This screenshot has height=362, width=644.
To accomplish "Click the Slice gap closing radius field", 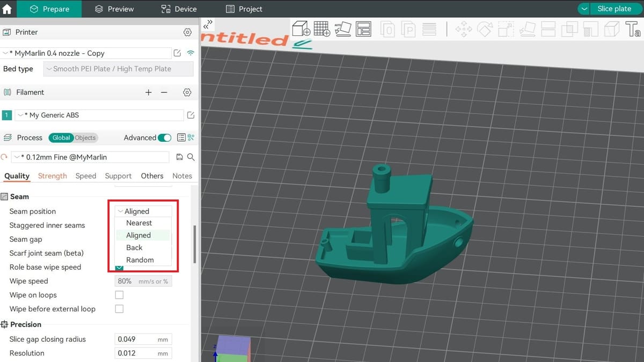I will (144, 339).
